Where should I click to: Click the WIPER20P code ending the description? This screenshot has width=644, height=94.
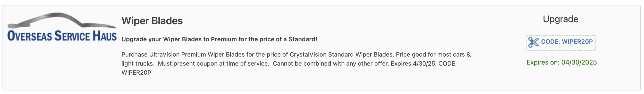(x=136, y=73)
